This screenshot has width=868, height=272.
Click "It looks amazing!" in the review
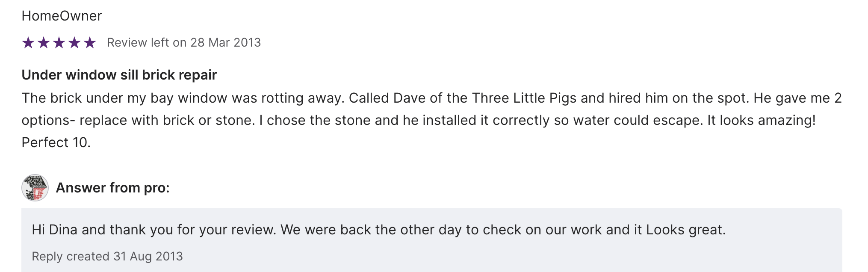(761, 120)
